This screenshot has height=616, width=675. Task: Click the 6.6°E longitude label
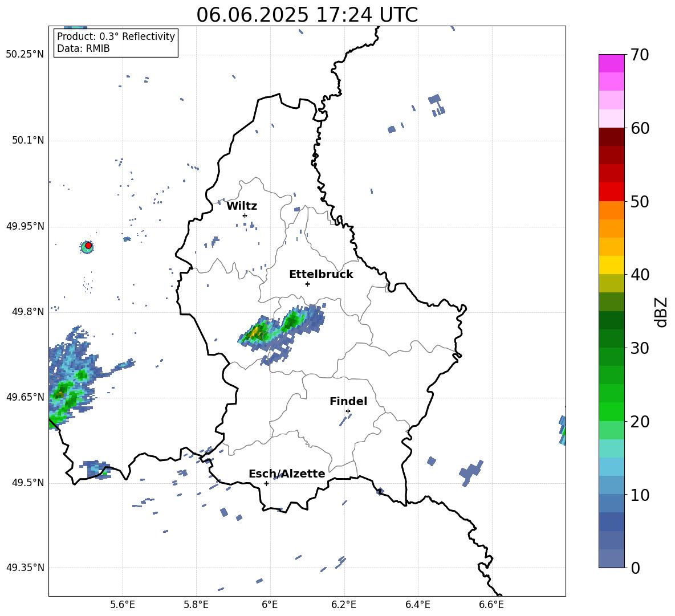491,605
